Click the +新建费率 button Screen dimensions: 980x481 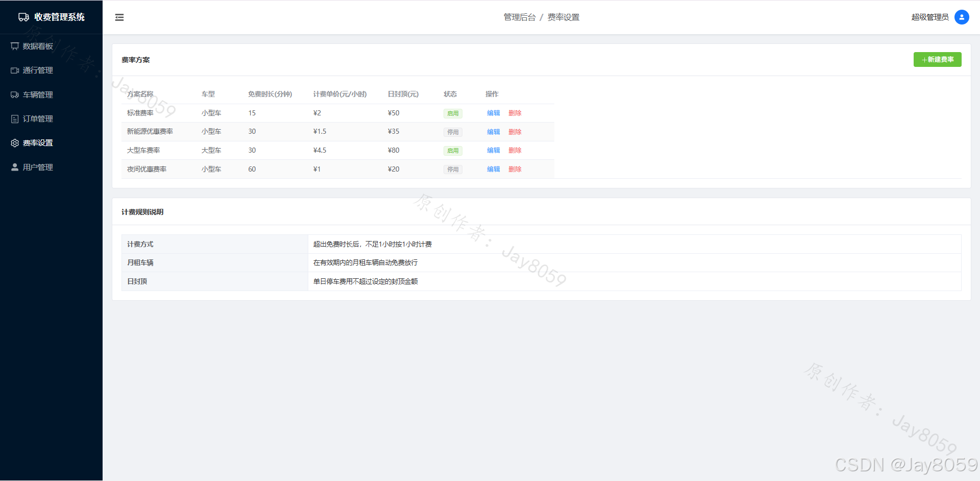pyautogui.click(x=937, y=60)
